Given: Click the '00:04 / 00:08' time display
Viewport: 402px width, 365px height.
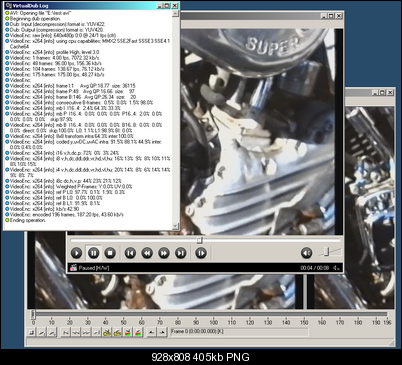Looking at the screenshot, I should 315,268.
